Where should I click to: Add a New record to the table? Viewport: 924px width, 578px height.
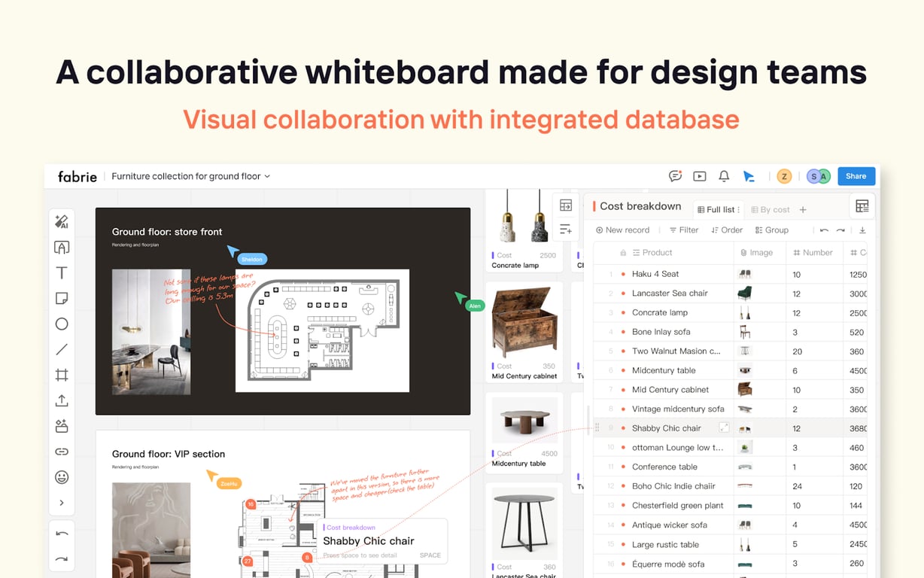pos(622,230)
